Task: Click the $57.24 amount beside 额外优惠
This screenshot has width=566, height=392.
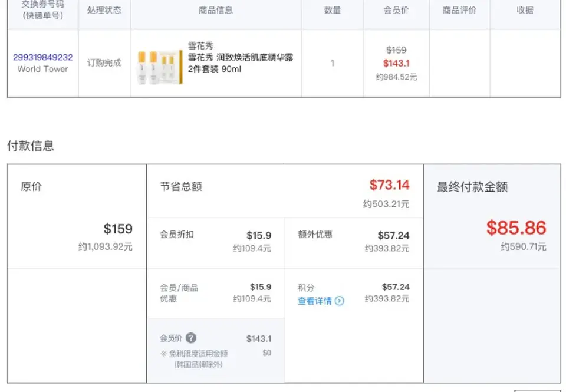Action: [x=393, y=235]
